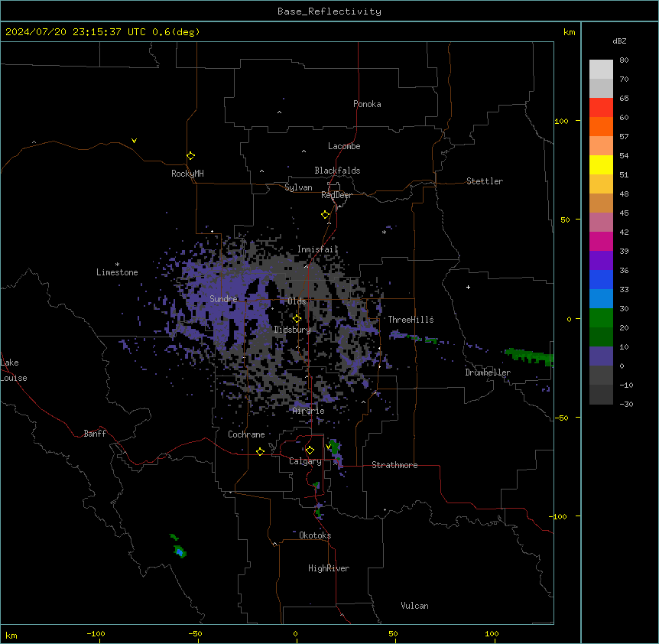This screenshot has width=659, height=644.
Task: Click the white asterisk above Limestone label
Action: tap(117, 265)
